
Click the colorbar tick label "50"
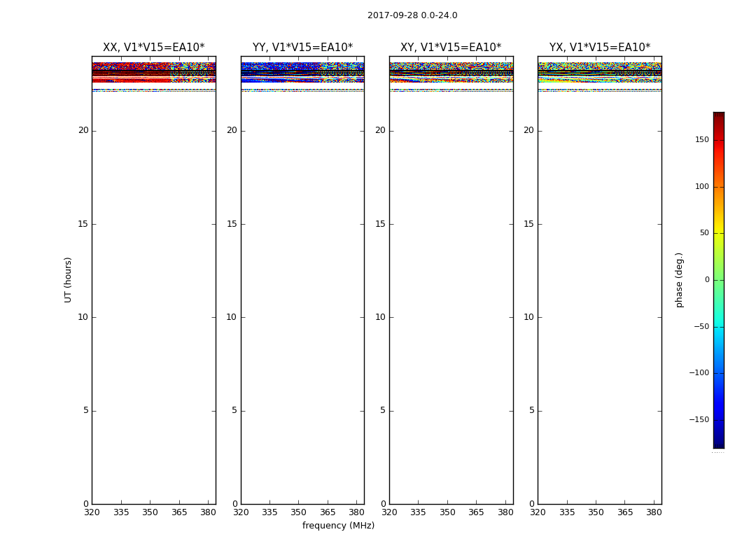point(704,233)
